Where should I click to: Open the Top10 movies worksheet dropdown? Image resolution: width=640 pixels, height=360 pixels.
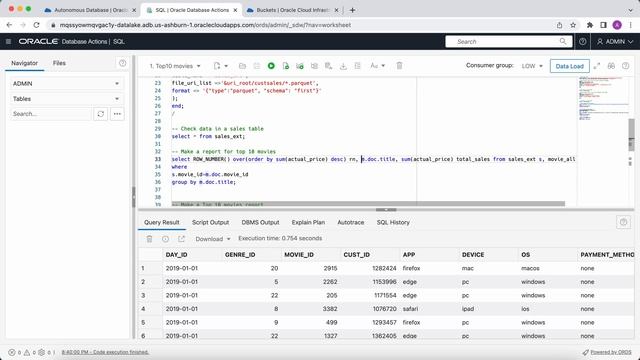pos(175,66)
